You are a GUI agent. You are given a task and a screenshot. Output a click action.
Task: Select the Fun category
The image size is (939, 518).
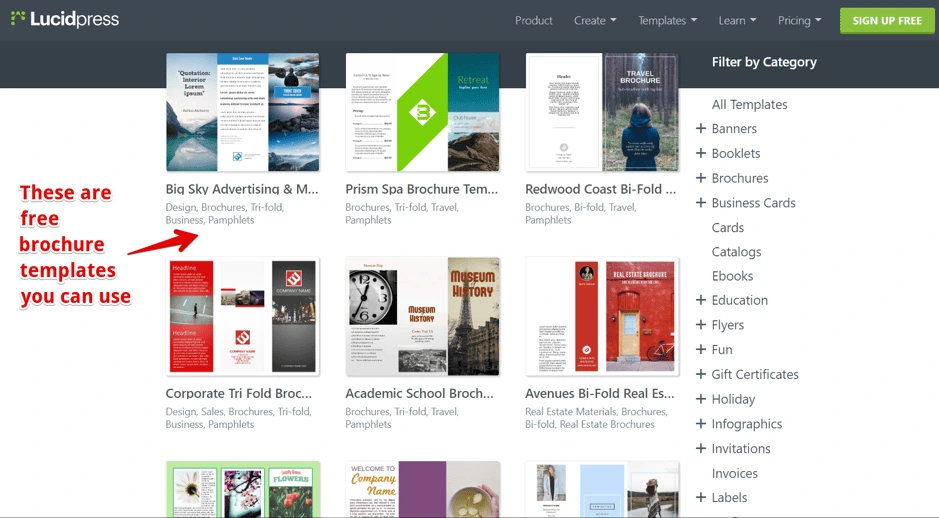pyautogui.click(x=722, y=349)
